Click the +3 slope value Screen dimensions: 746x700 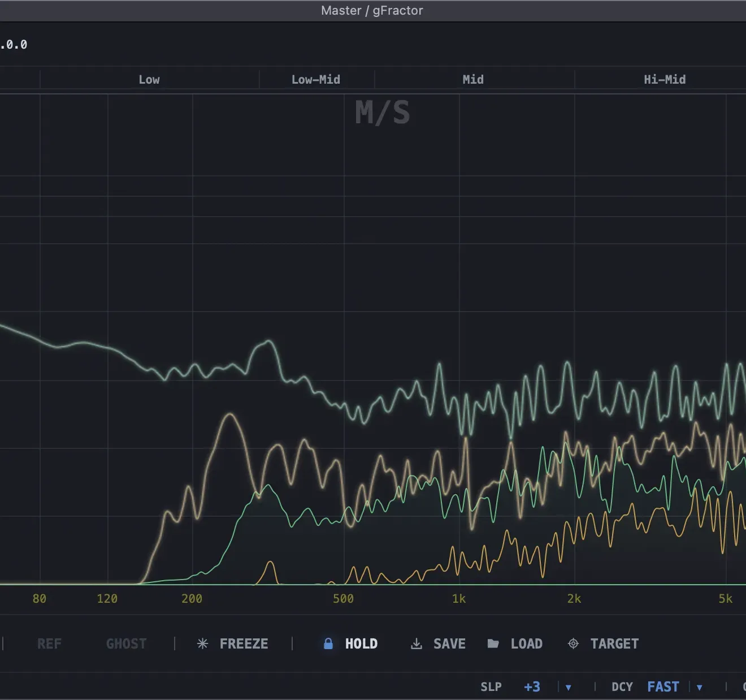click(531, 686)
